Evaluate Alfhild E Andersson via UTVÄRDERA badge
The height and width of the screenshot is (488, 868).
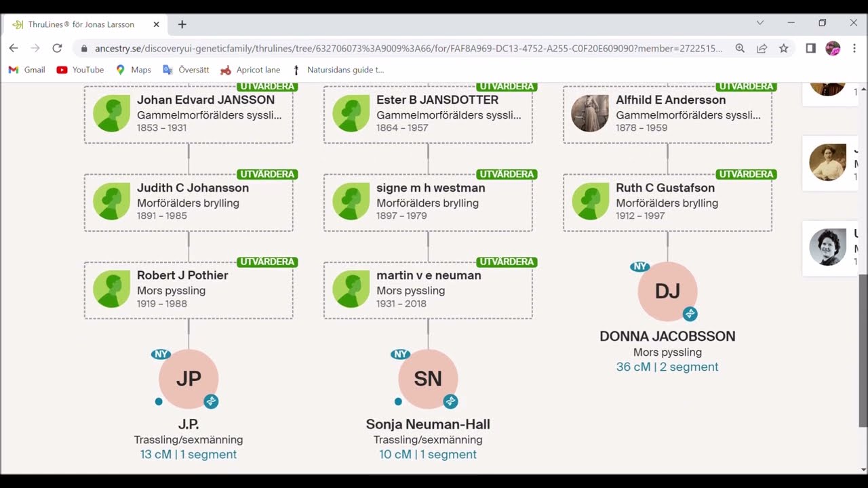(746, 87)
